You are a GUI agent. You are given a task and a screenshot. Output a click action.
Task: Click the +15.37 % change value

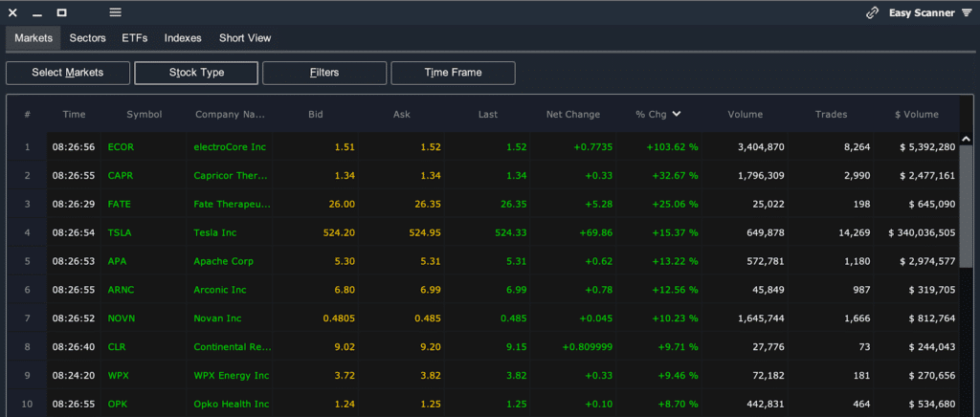(673, 232)
